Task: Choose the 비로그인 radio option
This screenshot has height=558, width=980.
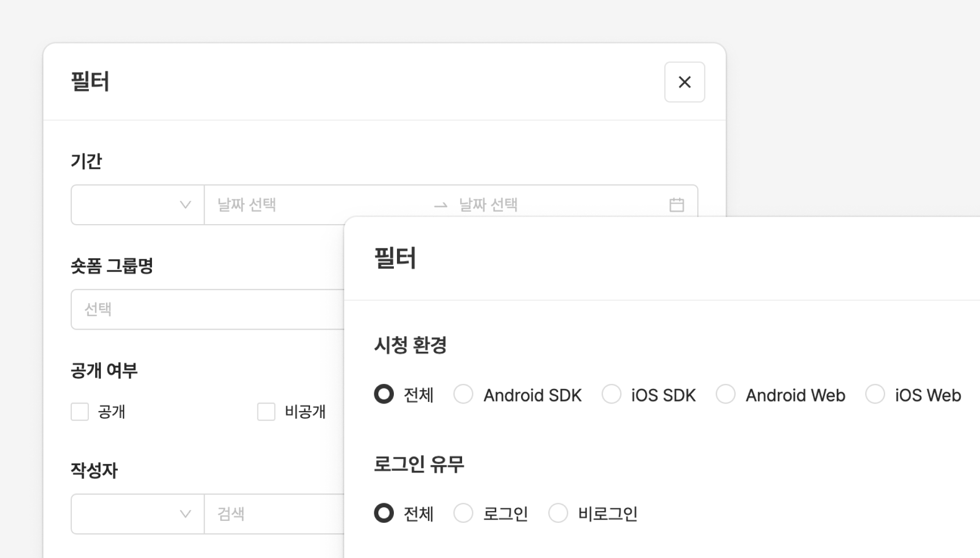Action: pos(558,513)
